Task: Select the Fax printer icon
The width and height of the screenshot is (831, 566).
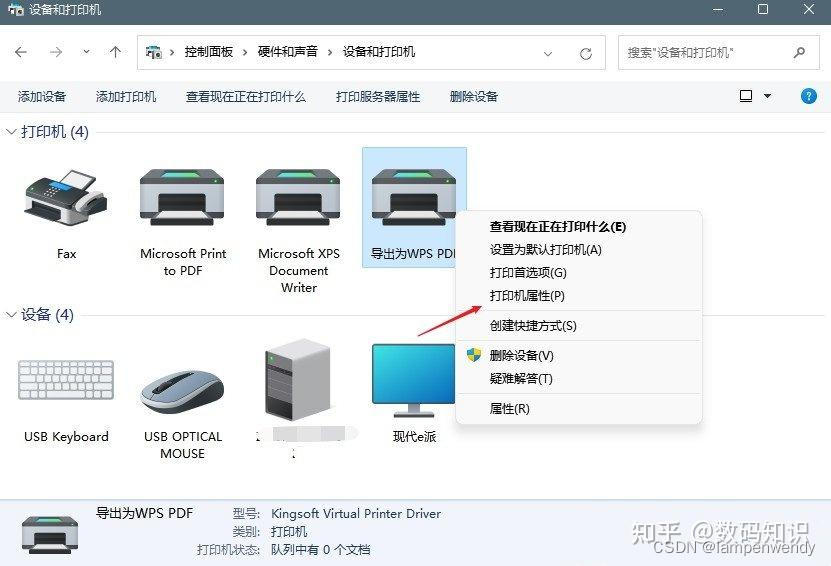Action: (66, 199)
